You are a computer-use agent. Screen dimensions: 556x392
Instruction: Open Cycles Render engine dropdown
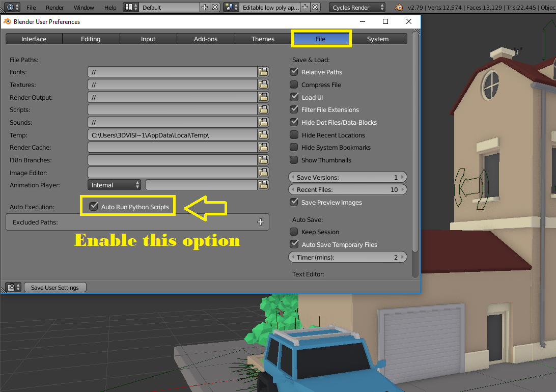(x=357, y=7)
